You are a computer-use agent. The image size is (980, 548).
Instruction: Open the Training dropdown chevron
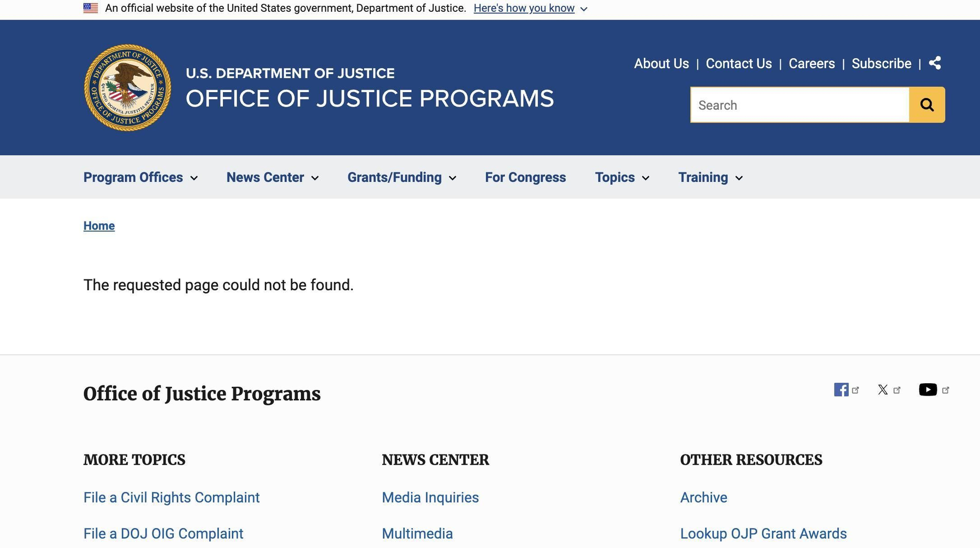(739, 178)
